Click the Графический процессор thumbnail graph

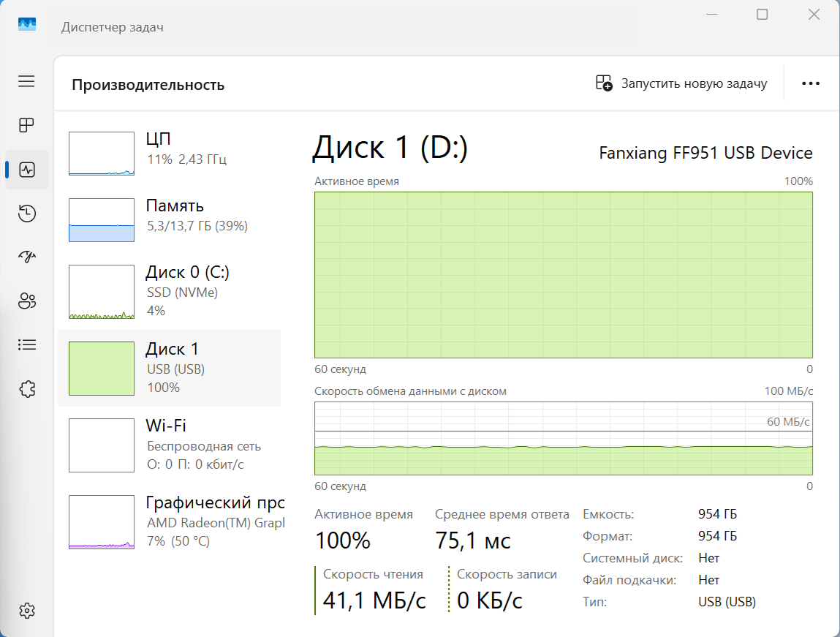click(x=102, y=522)
